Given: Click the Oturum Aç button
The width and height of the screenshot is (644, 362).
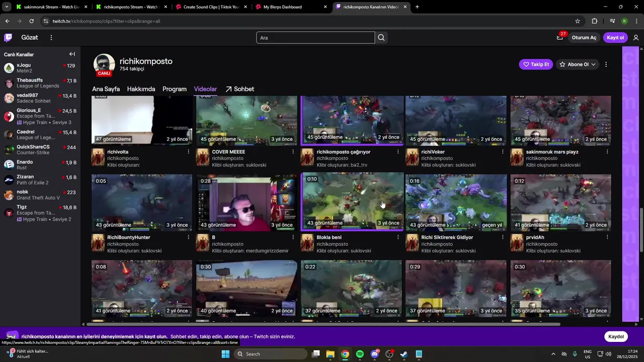Looking at the screenshot, I should 584,38.
